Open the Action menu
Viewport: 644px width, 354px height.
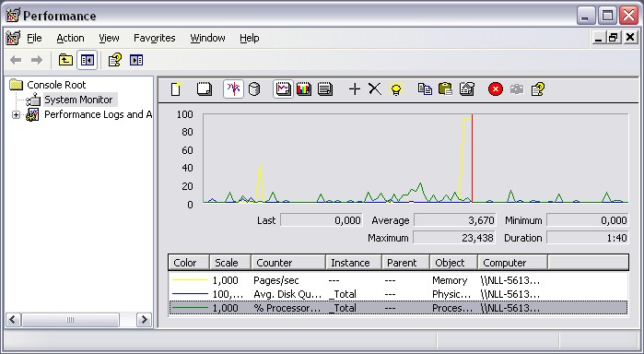pyautogui.click(x=70, y=38)
